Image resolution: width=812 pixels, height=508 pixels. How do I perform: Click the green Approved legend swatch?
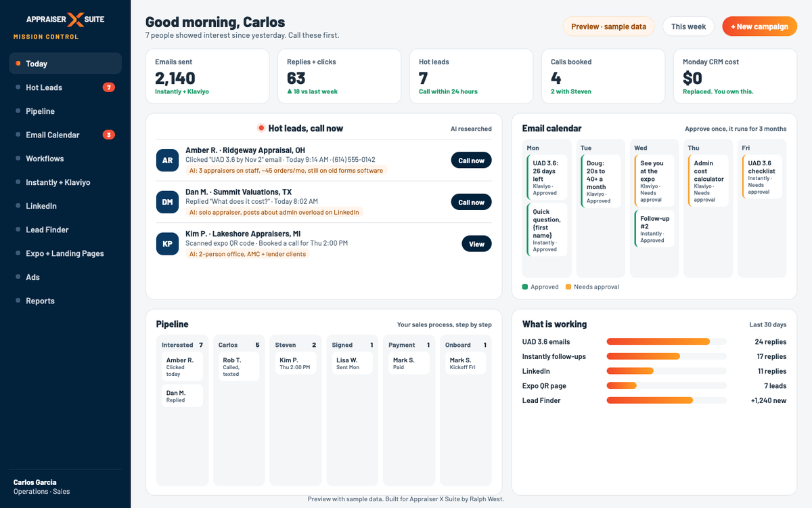525,287
